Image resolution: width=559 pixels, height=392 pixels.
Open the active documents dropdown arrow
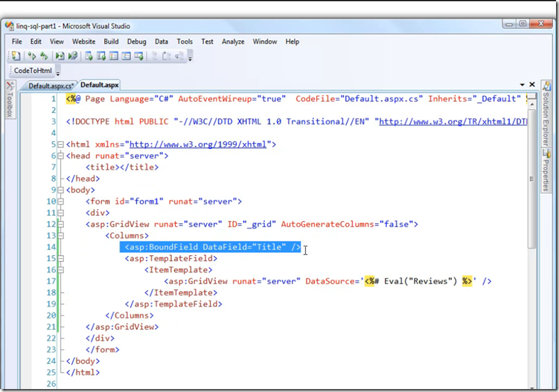522,85
